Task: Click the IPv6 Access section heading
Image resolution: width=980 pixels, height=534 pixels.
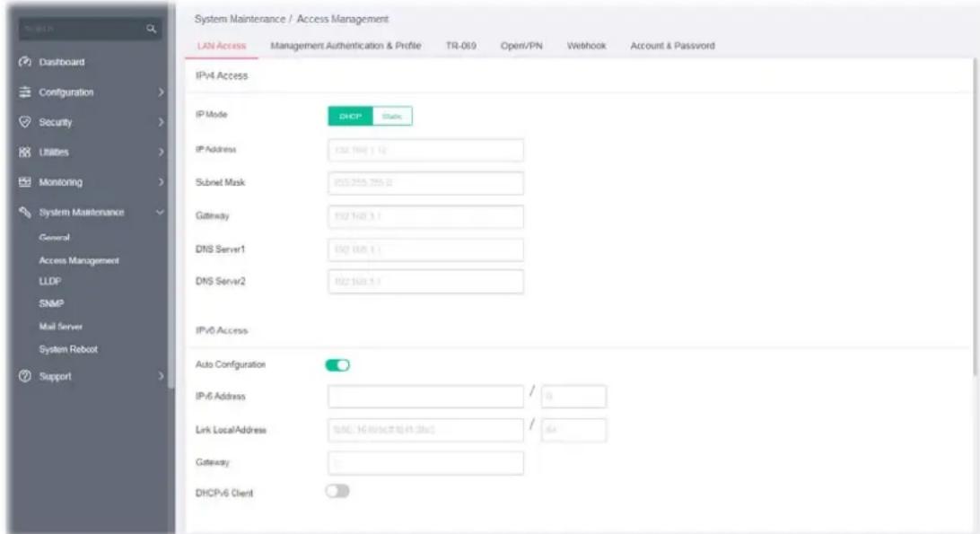Action: click(222, 330)
